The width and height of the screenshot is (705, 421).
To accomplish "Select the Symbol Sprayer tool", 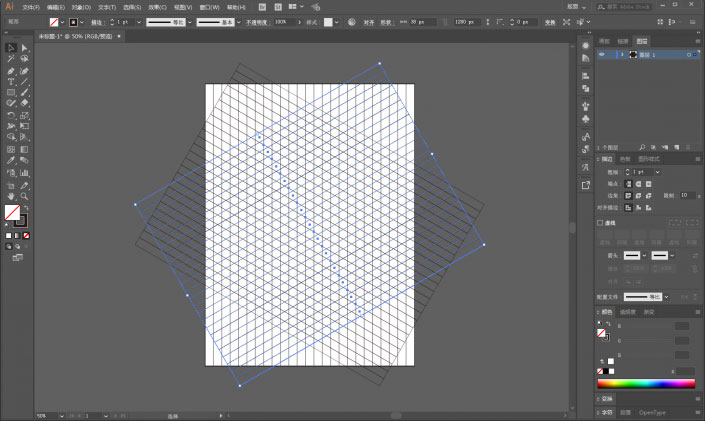I will pos(11,173).
